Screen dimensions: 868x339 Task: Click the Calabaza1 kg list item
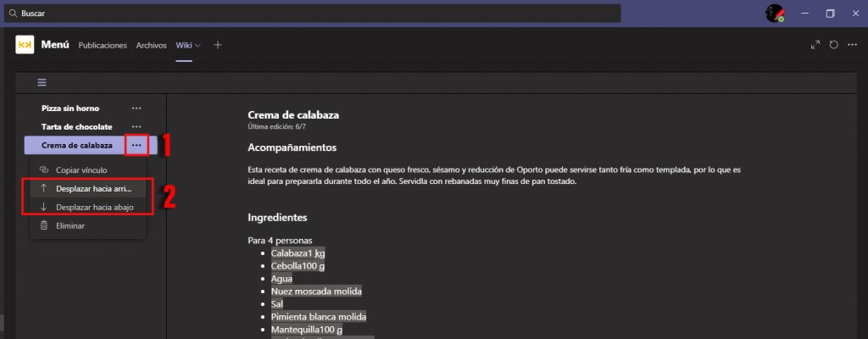tap(298, 253)
